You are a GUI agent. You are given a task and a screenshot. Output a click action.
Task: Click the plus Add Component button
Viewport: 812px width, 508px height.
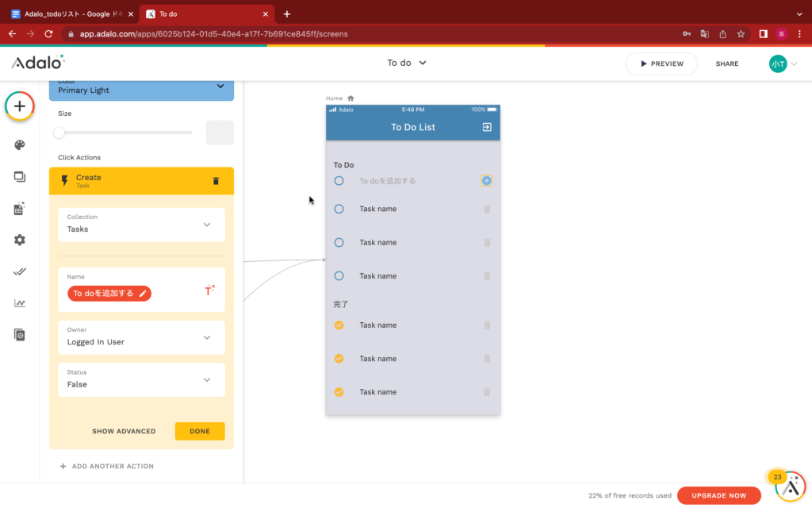click(20, 106)
